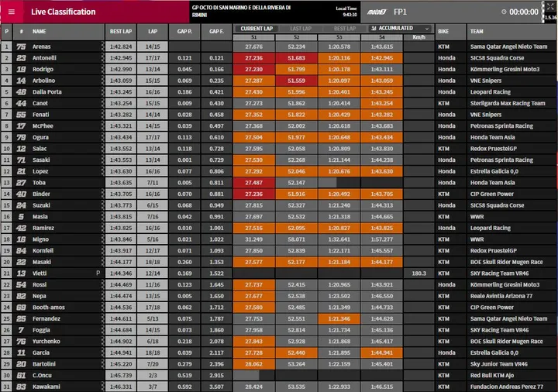Click Toba's red S1 time 27.487
This screenshot has height=392, width=558.
(253, 183)
